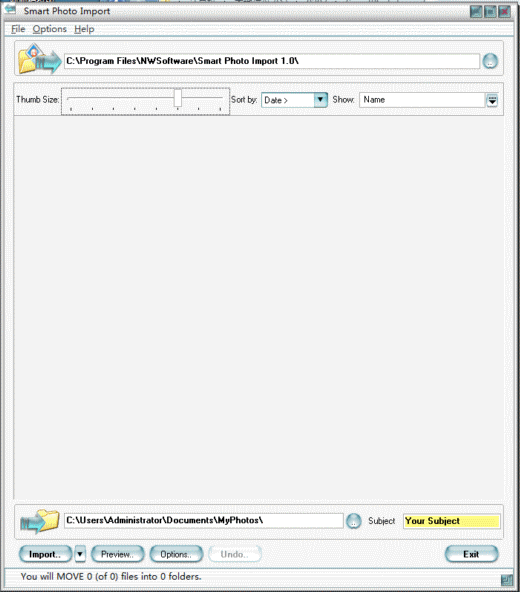Click the destination path MyPhotos field
The height and width of the screenshot is (592, 520).
coord(204,521)
